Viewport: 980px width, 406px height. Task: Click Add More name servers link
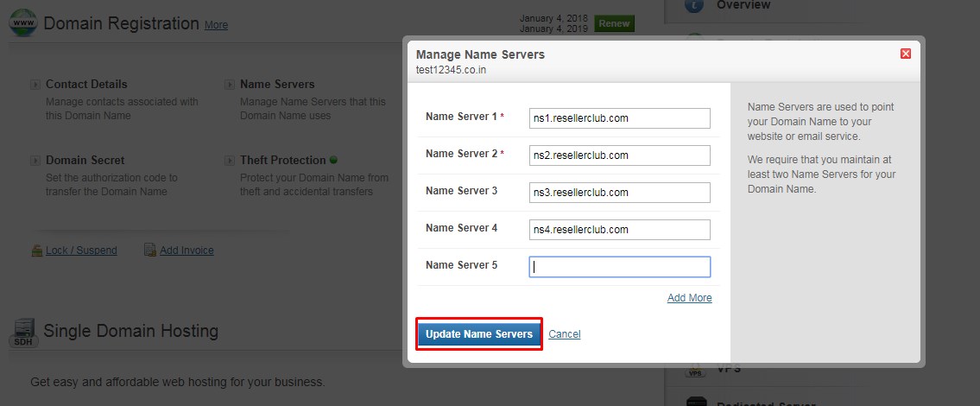click(x=689, y=298)
